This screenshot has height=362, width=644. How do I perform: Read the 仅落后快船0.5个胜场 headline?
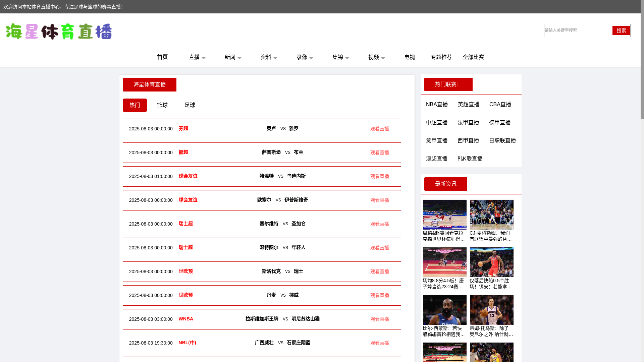click(x=491, y=284)
